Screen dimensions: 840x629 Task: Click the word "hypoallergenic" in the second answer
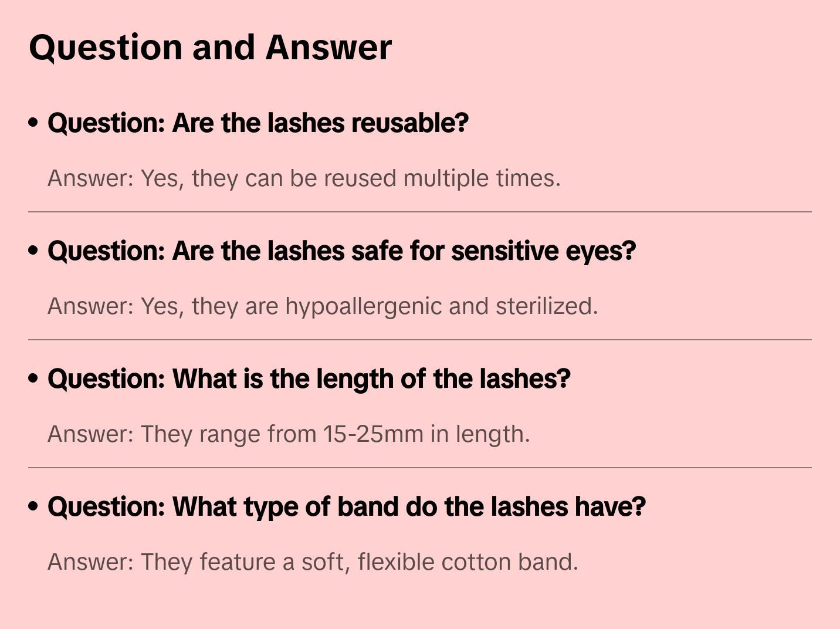point(364,306)
